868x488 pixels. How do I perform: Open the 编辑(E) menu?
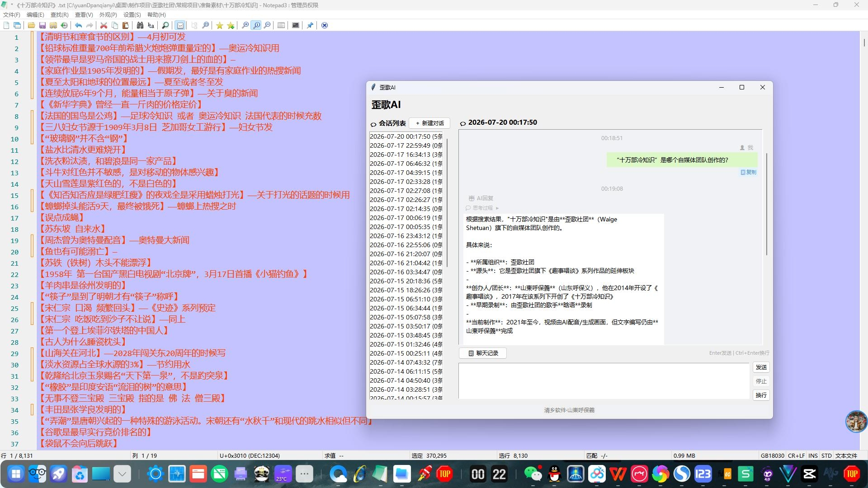[35, 15]
